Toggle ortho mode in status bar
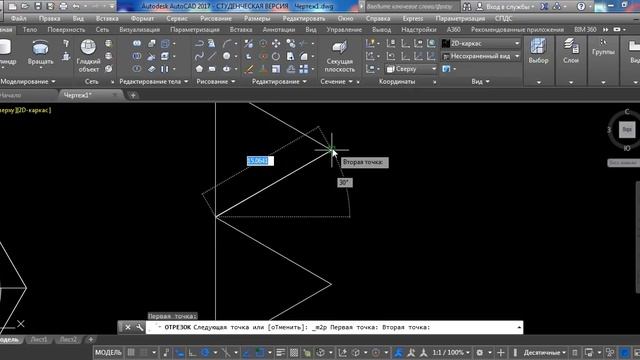The height and width of the screenshot is (360, 640). click(192, 352)
